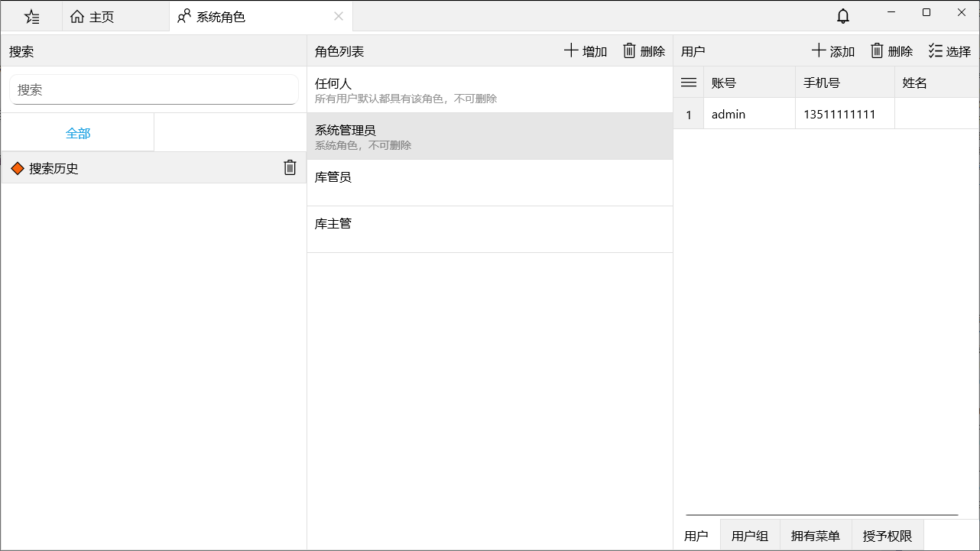Image resolution: width=980 pixels, height=551 pixels.
Task: Select the 系统管理员 role
Action: point(490,136)
